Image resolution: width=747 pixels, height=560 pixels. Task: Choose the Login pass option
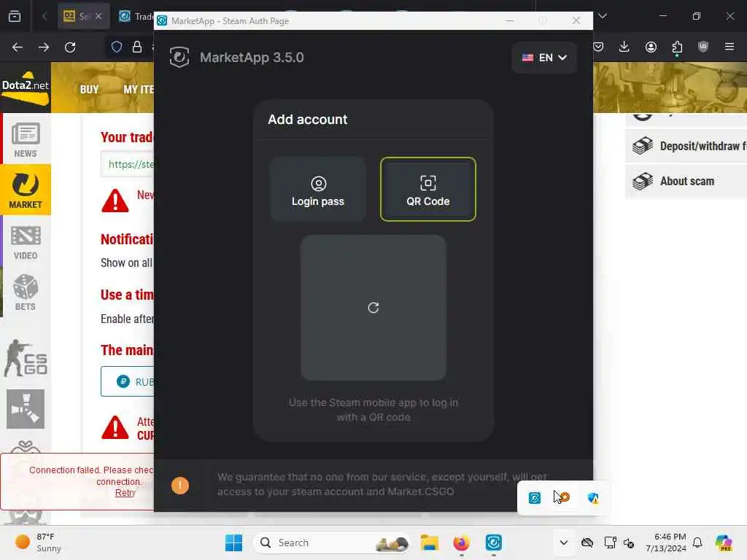[x=318, y=189]
